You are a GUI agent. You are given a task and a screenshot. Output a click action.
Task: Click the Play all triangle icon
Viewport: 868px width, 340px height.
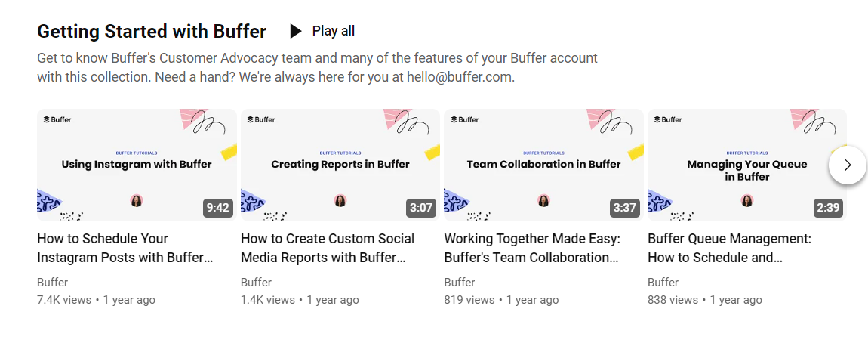pos(296,31)
